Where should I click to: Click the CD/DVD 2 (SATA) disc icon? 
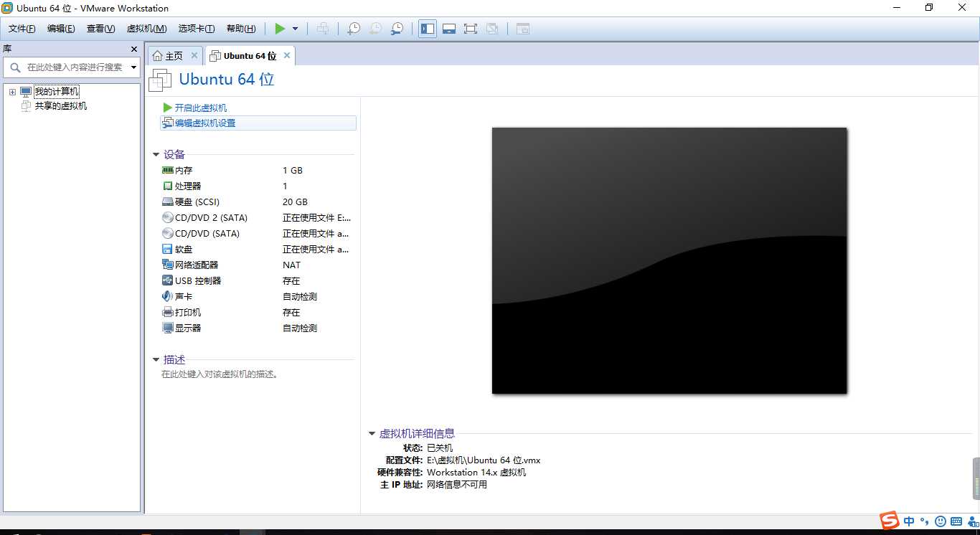pos(168,218)
